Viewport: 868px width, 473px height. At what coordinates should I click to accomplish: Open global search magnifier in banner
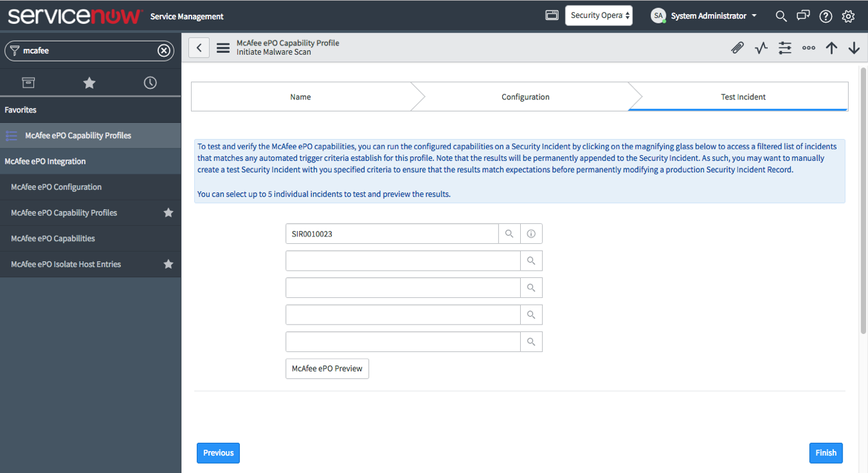781,16
